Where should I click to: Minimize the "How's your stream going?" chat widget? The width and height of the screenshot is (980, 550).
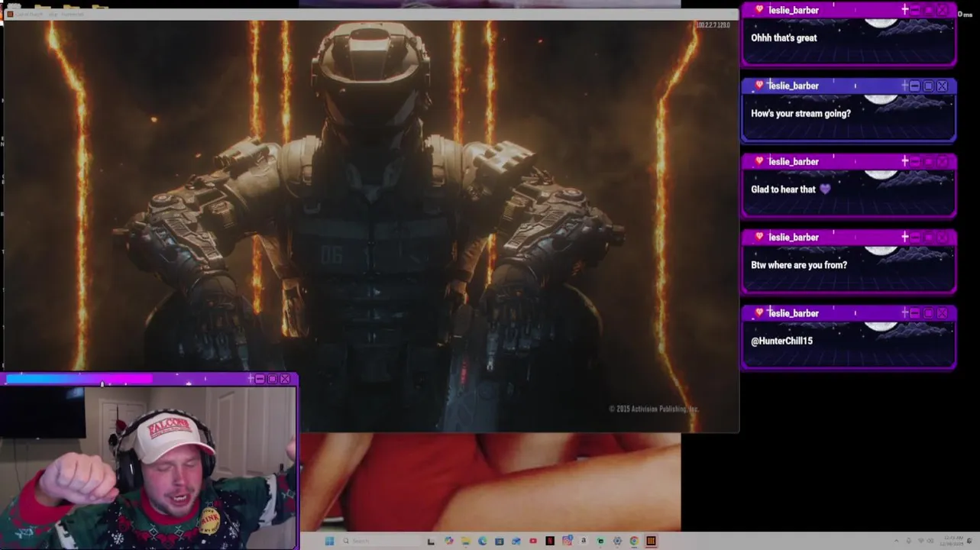point(915,86)
